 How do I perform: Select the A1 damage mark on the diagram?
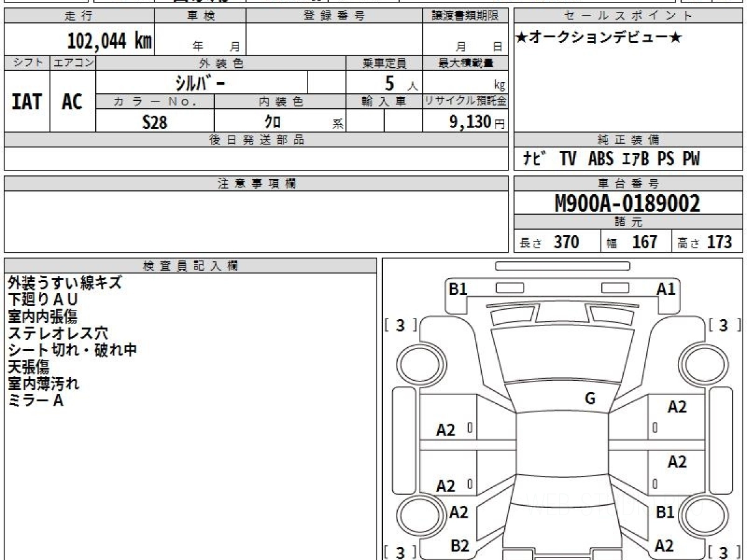tap(666, 289)
